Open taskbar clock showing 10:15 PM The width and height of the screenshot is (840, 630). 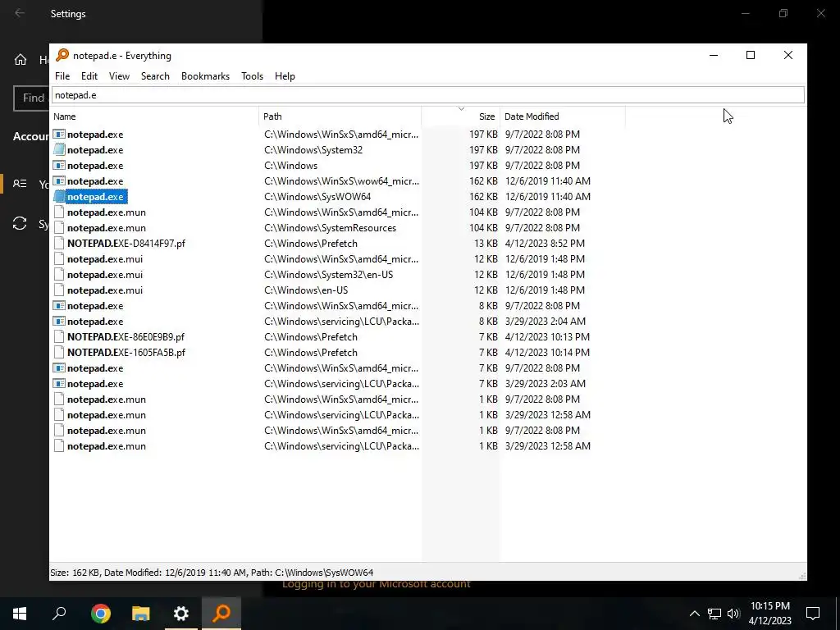pos(769,614)
